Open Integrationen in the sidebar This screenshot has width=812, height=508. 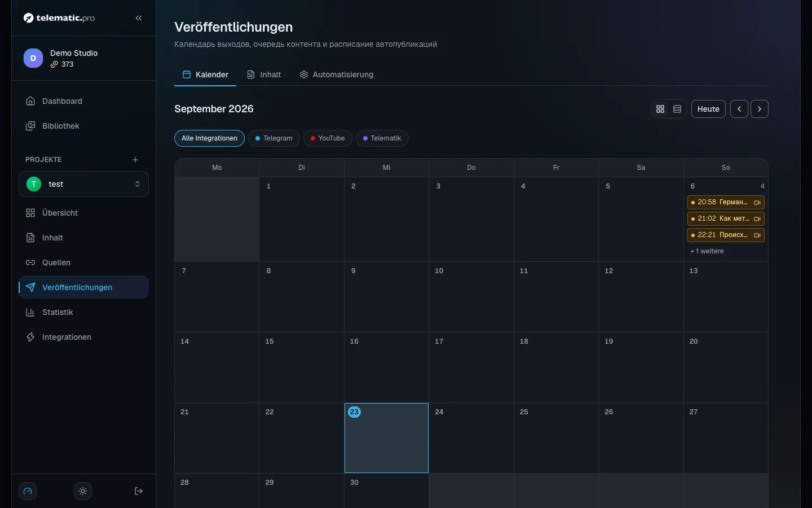[83, 337]
